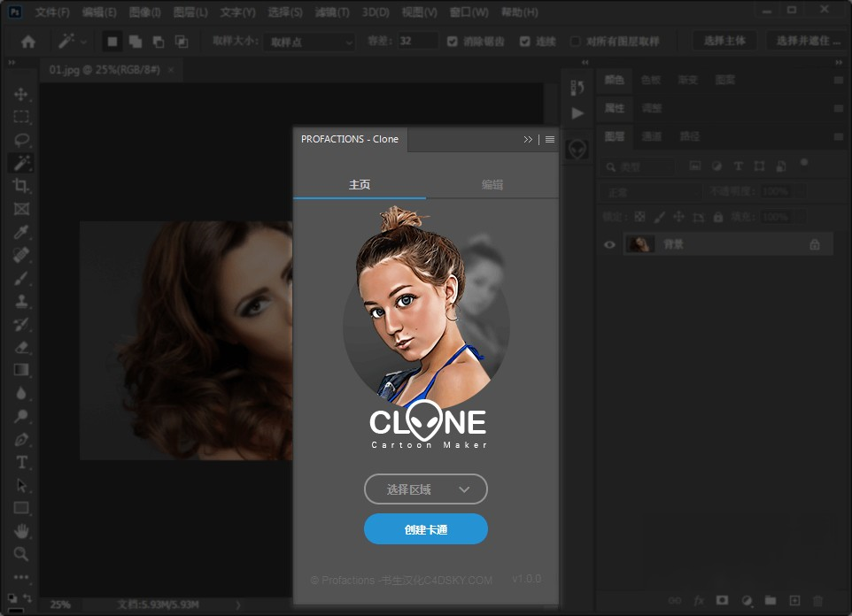Image resolution: width=852 pixels, height=616 pixels.
Task: Select the Hand tool
Action: [x=21, y=531]
